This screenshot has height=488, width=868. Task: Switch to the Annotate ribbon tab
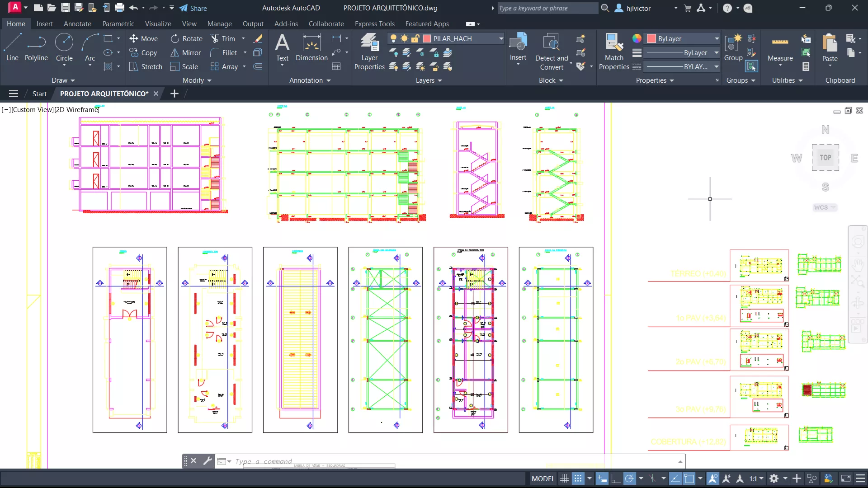(77, 24)
